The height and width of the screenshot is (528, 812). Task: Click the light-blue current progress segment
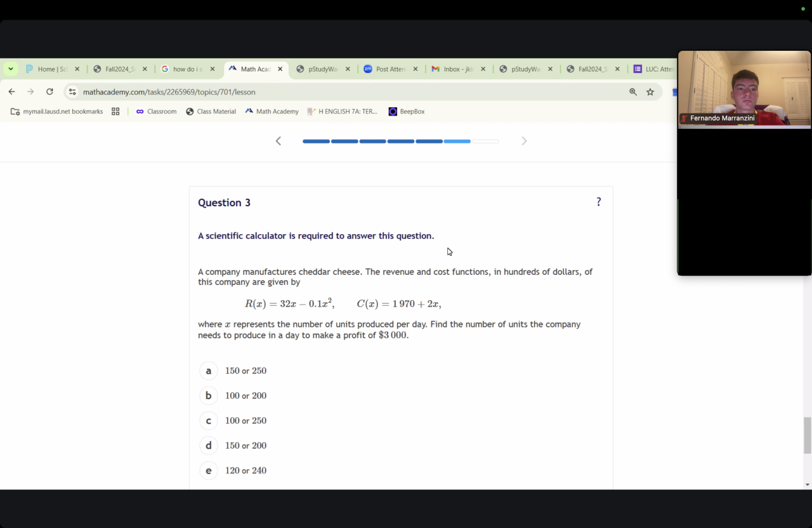coord(457,141)
